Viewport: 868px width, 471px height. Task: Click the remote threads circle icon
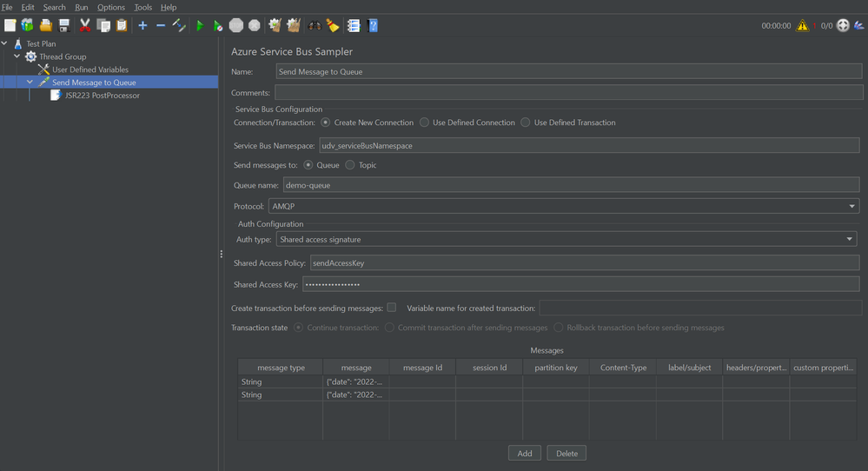tap(843, 25)
